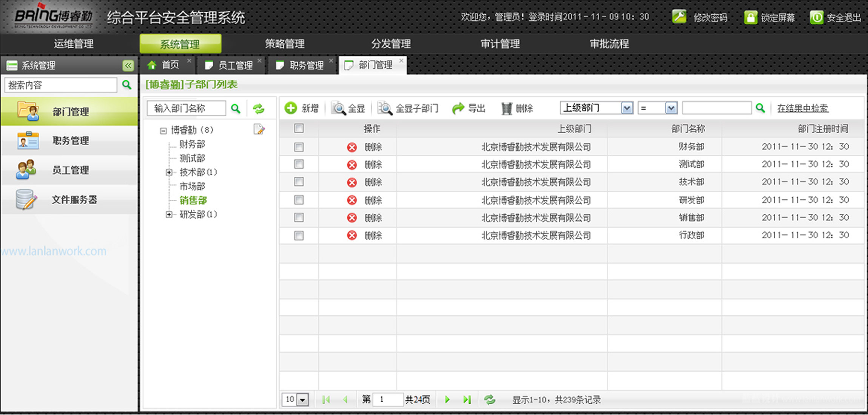Check the checkbox for 财务部 row
Screen dimensions: 868x415
pyautogui.click(x=299, y=147)
